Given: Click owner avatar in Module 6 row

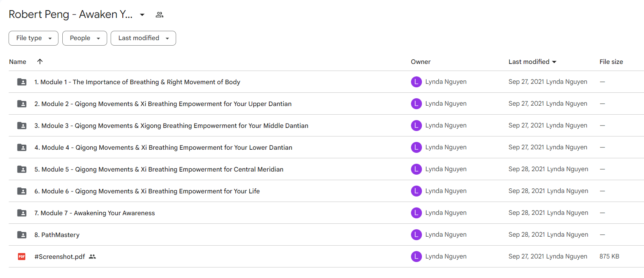Looking at the screenshot, I should click(x=416, y=191).
